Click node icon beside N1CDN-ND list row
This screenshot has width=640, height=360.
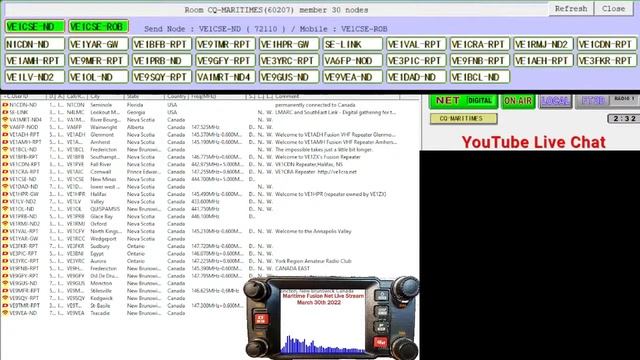pos(5,105)
